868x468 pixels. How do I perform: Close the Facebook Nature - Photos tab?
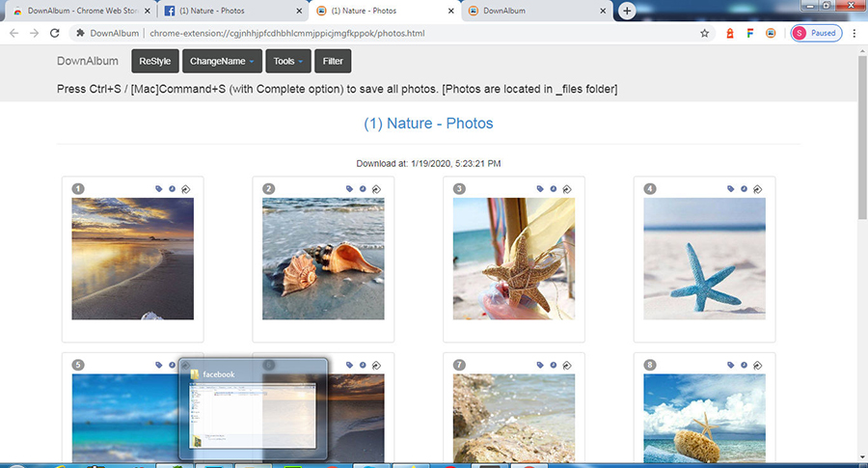click(x=299, y=11)
